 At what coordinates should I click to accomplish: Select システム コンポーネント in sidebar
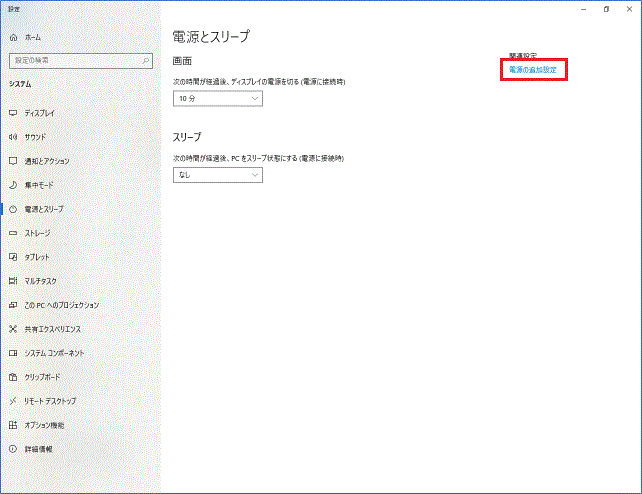(54, 353)
